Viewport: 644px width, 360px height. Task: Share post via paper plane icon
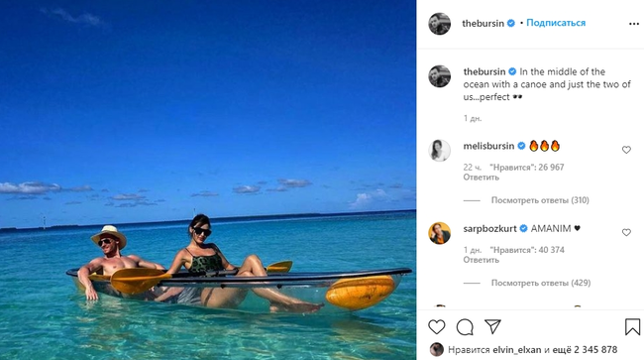[492, 326]
